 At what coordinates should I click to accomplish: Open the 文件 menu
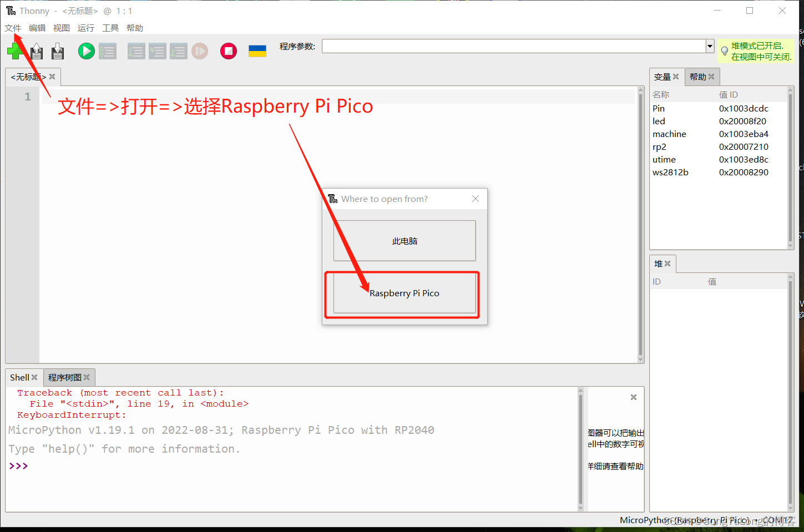tap(13, 28)
